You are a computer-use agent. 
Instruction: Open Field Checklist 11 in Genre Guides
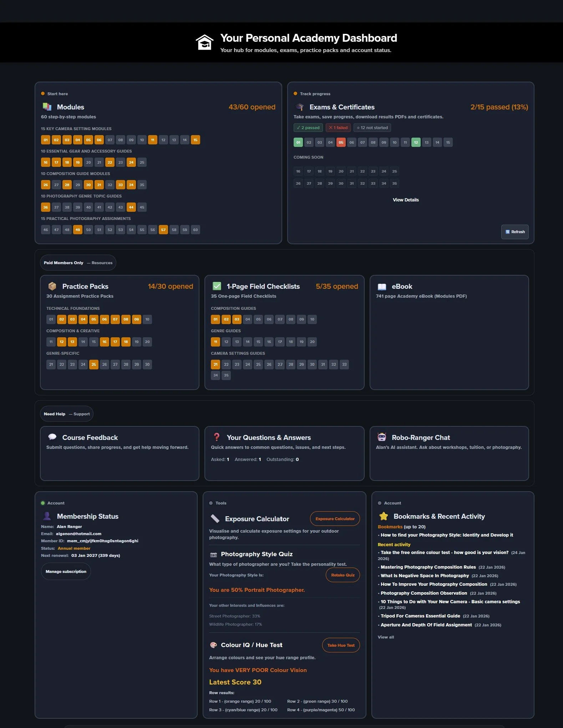tap(215, 342)
